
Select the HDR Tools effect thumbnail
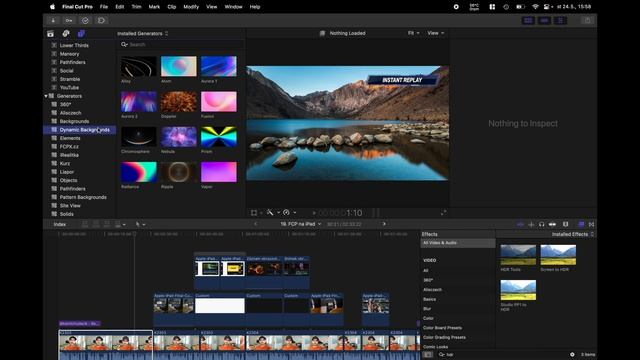pos(518,255)
